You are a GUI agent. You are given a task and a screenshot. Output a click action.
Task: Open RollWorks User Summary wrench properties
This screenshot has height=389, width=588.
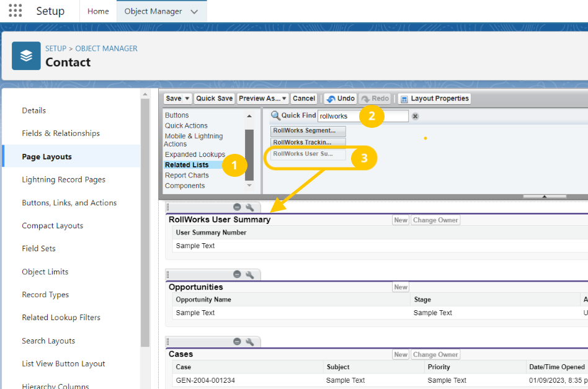[x=249, y=207]
